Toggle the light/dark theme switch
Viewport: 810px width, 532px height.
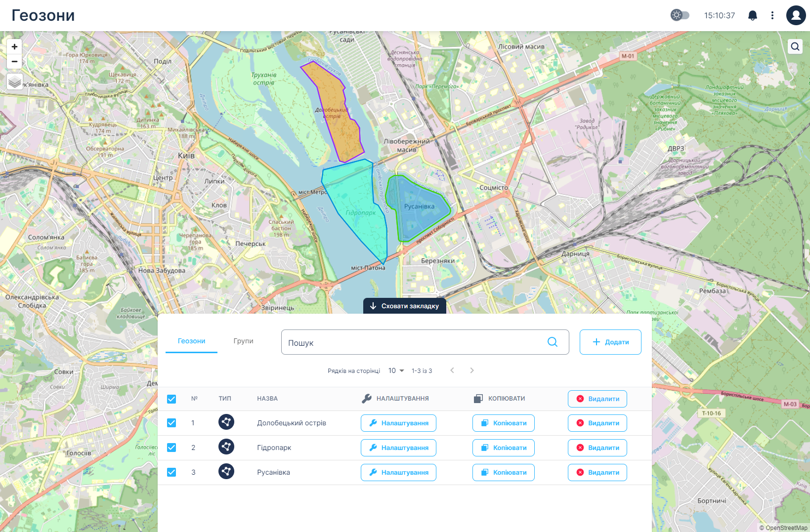tap(680, 15)
